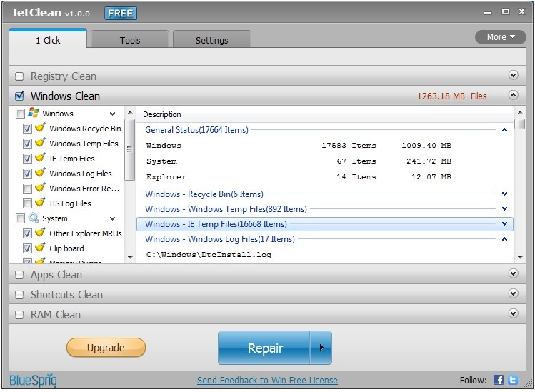Screen dimensions: 535x392
Task: Click the Windows flag logo icon in the tree
Action: point(34,113)
